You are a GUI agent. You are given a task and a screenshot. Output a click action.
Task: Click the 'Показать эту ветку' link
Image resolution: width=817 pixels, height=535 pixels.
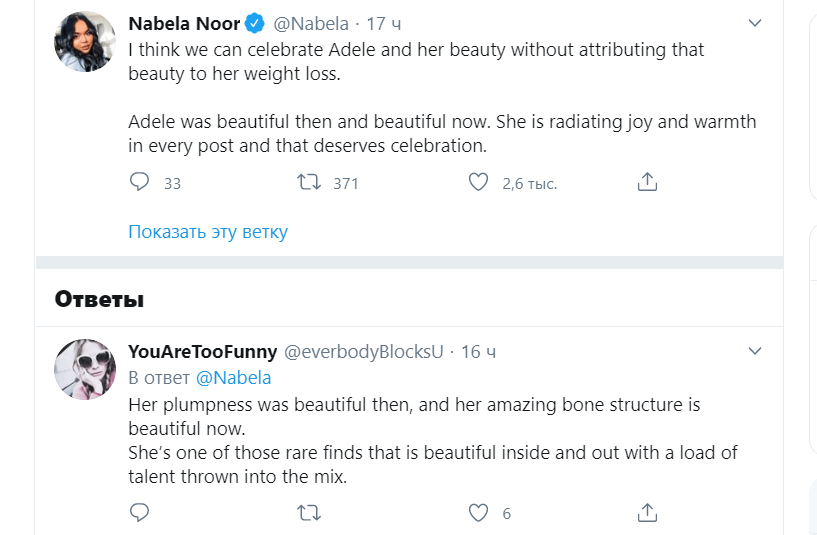(x=208, y=232)
